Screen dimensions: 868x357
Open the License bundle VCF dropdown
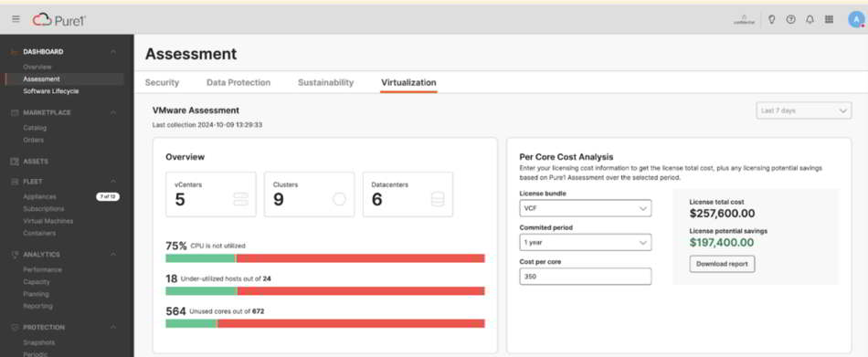point(585,208)
